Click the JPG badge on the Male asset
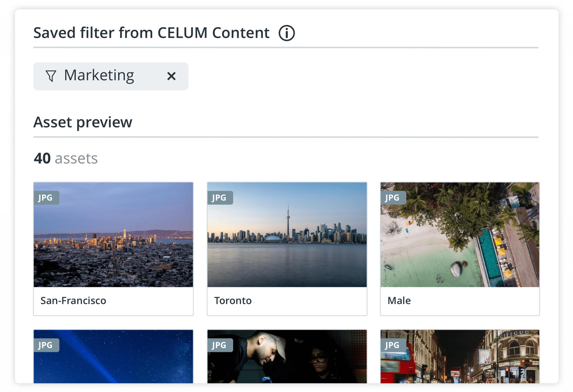Viewport: 573px width, 392px height. tap(393, 198)
